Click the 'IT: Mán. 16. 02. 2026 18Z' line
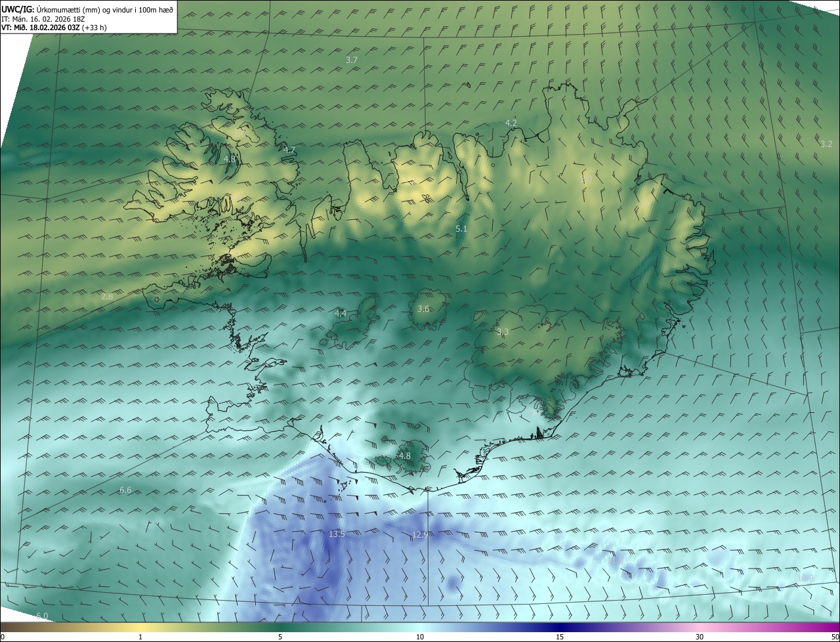This screenshot has height=642, width=840. click(43, 19)
